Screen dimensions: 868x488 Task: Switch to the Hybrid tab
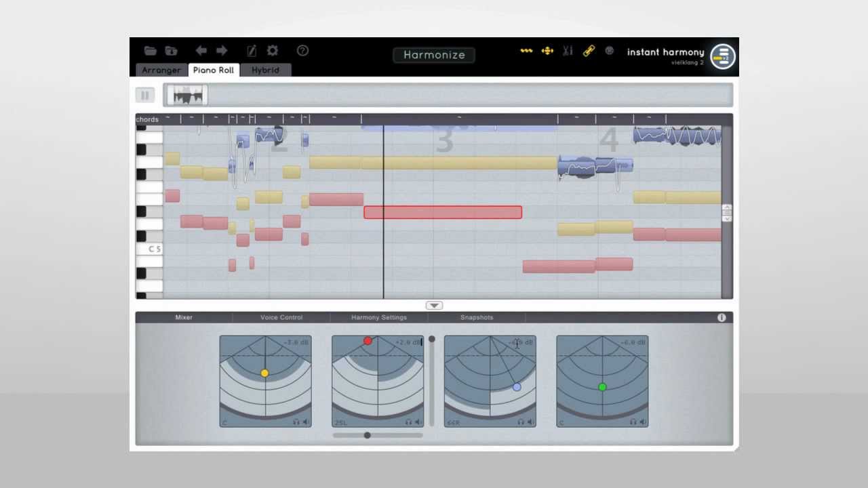[265, 70]
